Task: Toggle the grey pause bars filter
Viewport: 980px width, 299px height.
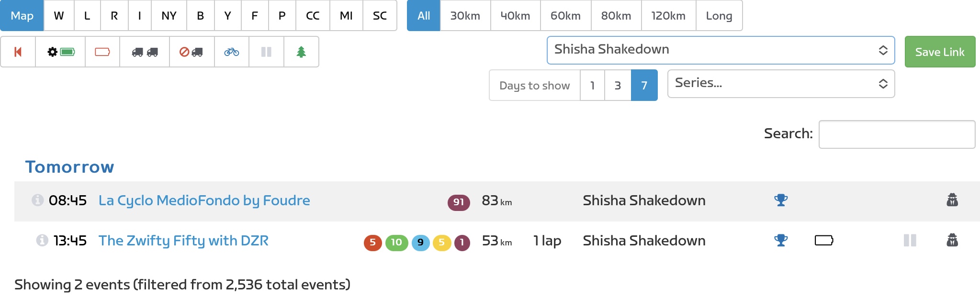Action: click(266, 52)
